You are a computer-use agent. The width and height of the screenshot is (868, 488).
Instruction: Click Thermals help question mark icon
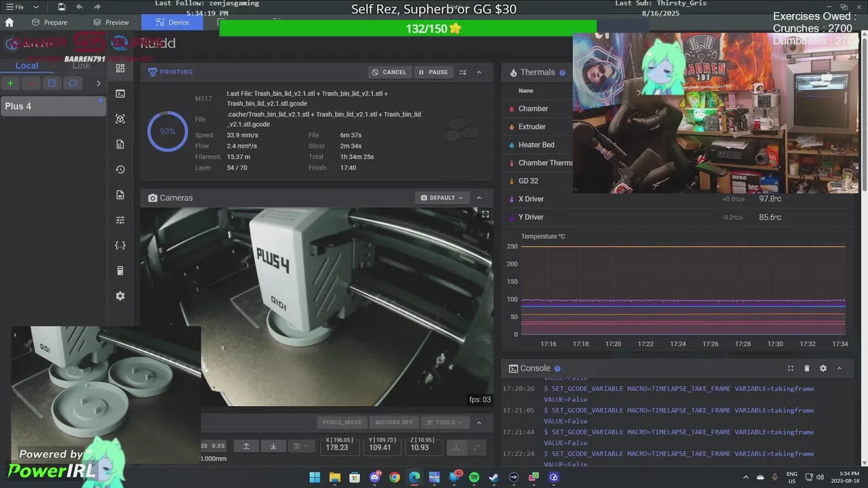562,73
